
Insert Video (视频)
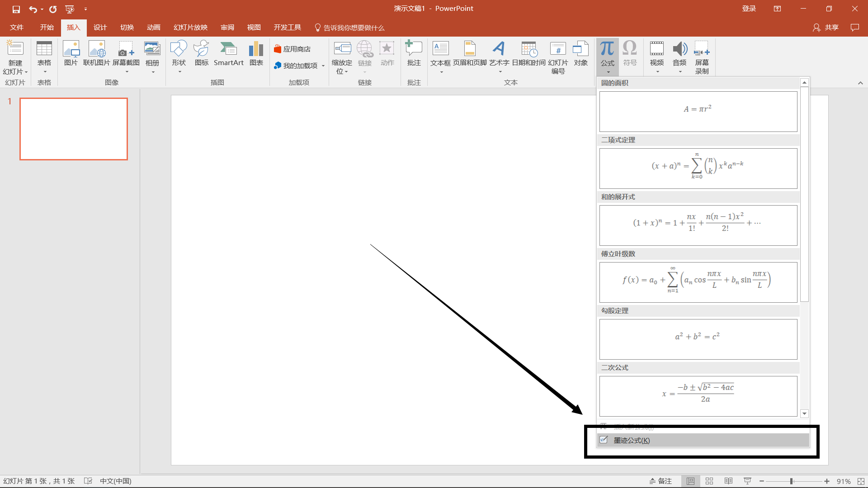tap(657, 56)
